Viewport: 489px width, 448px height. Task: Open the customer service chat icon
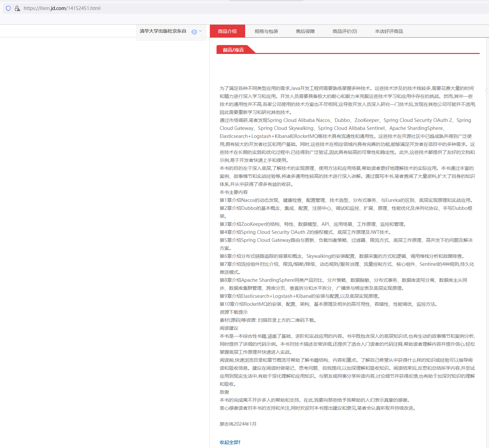pos(194,32)
